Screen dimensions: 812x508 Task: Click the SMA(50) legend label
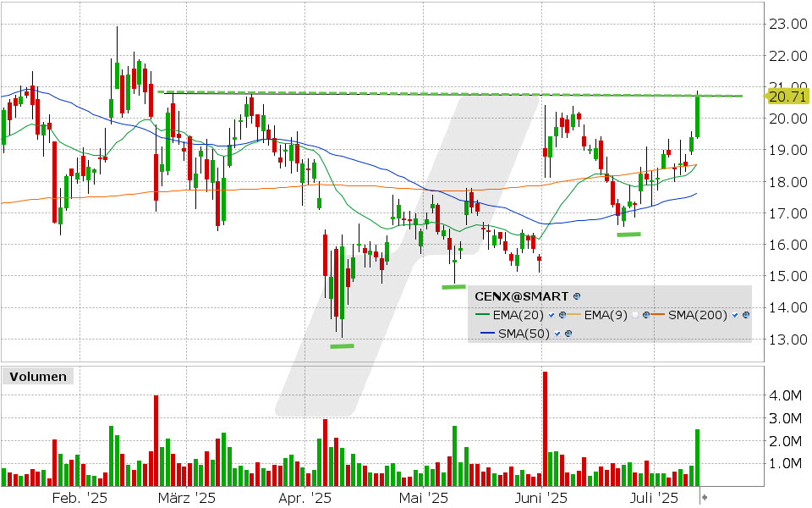coord(524,334)
